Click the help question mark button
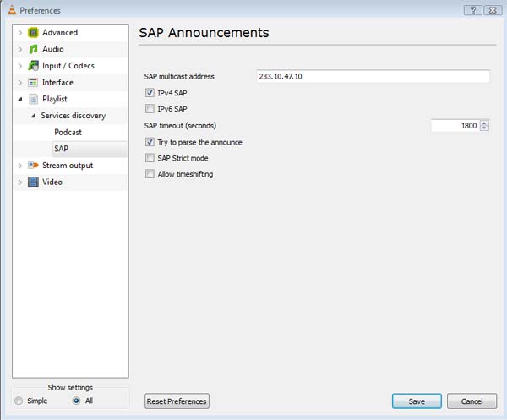Viewport: 507px width, 420px height. coord(472,10)
